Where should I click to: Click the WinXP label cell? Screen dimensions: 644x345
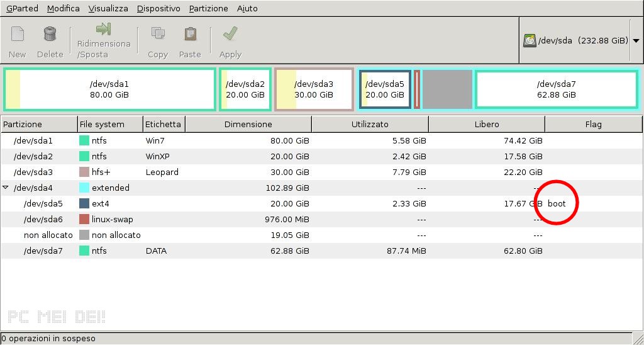tap(158, 156)
